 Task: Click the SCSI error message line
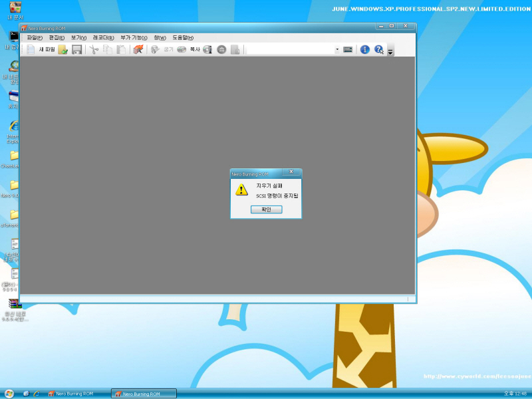pos(277,196)
